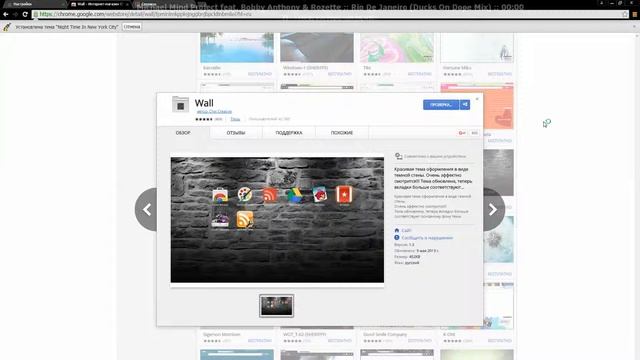Click the paint palette icon in preview
The width and height of the screenshot is (640, 360).
coord(244,195)
